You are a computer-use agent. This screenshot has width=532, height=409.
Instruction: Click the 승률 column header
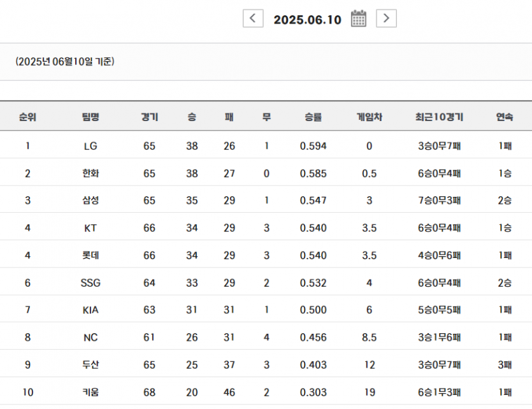(313, 117)
